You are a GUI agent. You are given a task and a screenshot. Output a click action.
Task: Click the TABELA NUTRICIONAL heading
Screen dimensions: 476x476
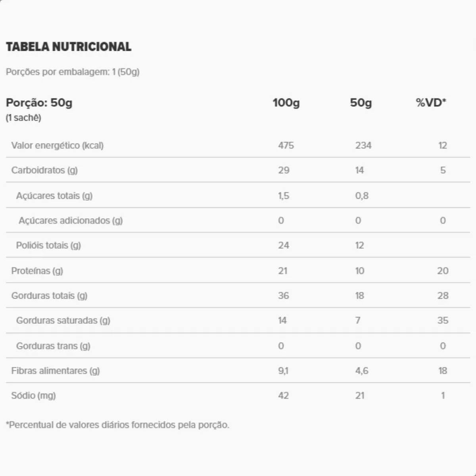point(69,47)
